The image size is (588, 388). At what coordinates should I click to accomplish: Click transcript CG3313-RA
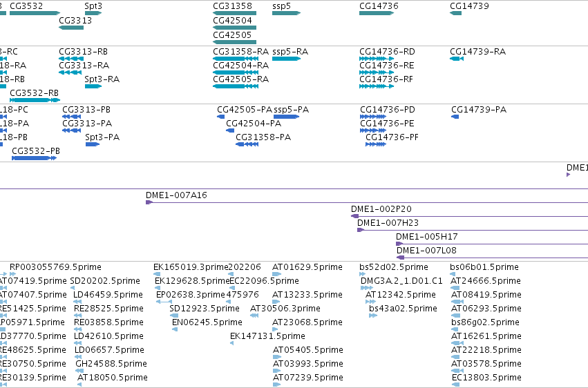pos(70,72)
